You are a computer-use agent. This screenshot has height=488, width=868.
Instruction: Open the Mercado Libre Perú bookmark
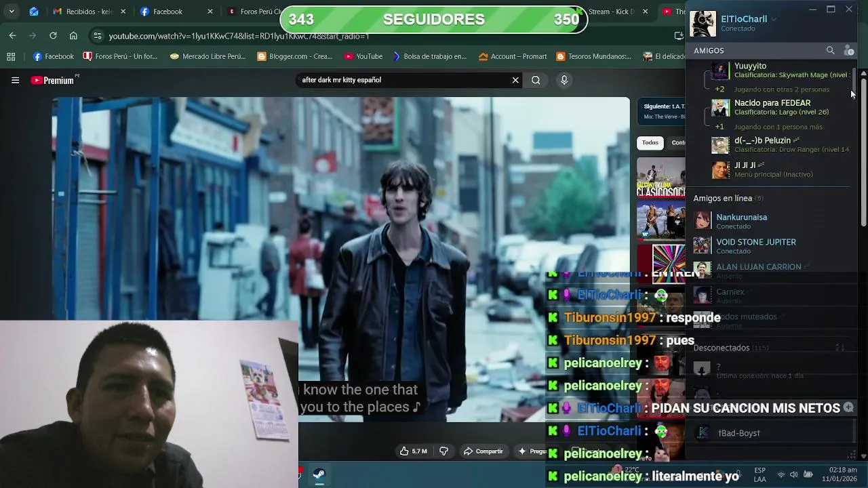[208, 56]
